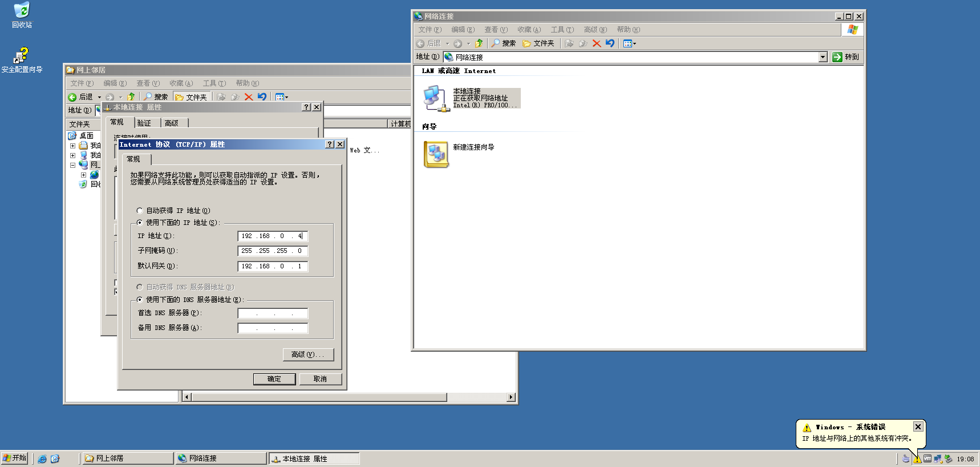Open the Advanced (高级) menu in Network Connections
Screen dimensions: 980x467
pyautogui.click(x=595, y=30)
